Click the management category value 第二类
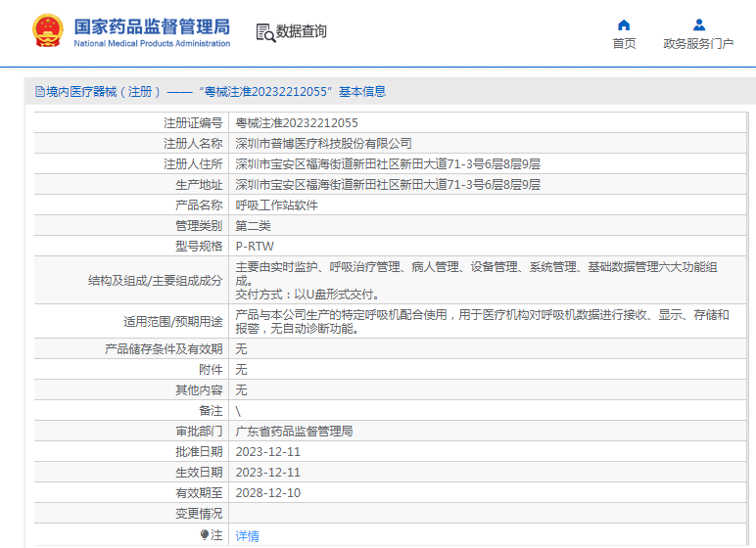The width and height of the screenshot is (756, 548). click(254, 226)
